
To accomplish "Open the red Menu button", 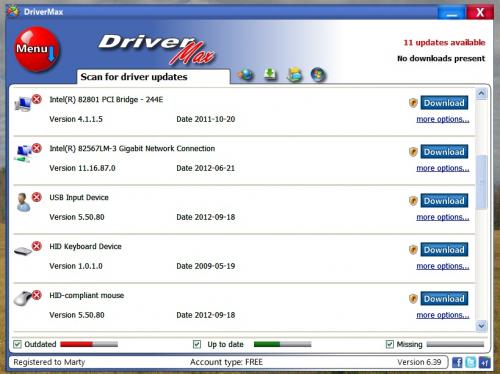I will [37, 49].
